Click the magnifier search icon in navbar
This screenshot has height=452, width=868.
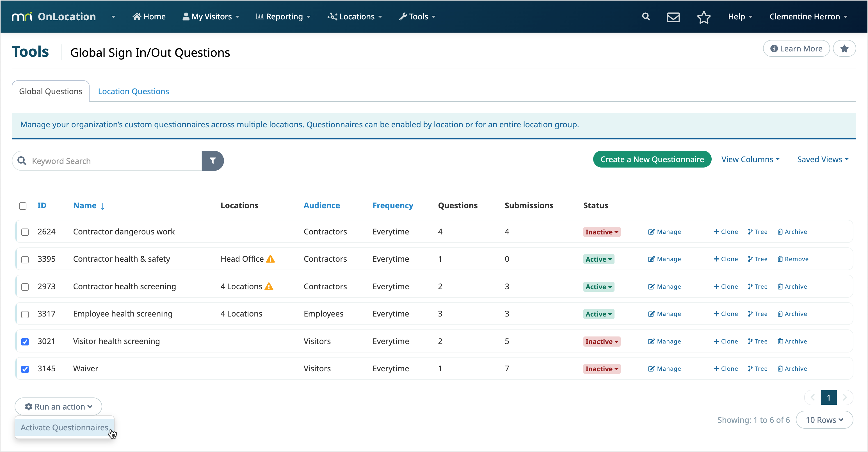646,17
